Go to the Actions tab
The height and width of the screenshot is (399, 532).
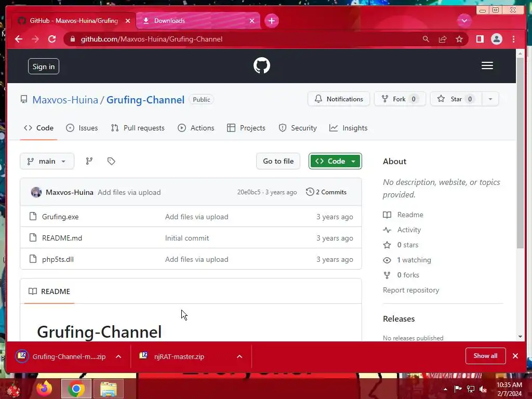coord(196,128)
